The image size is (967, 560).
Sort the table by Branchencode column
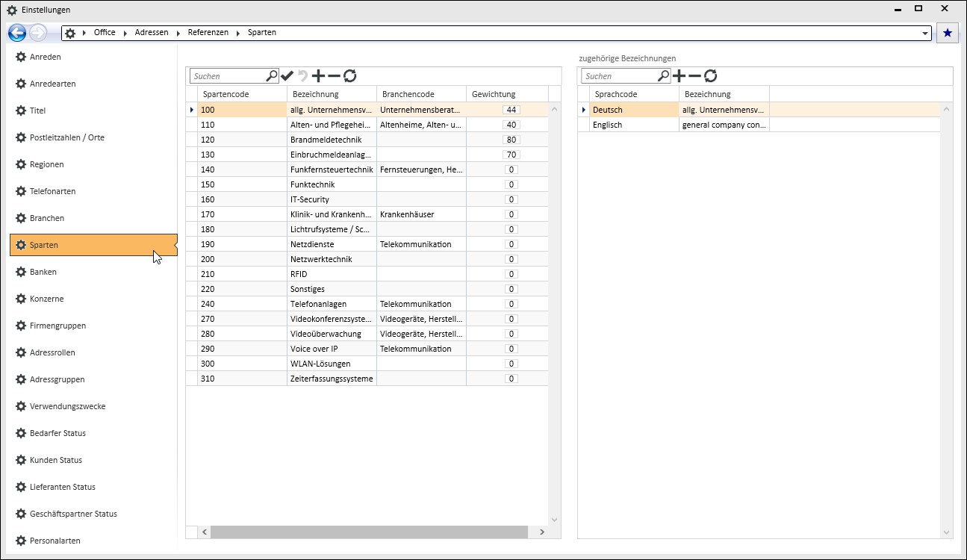pyautogui.click(x=421, y=94)
